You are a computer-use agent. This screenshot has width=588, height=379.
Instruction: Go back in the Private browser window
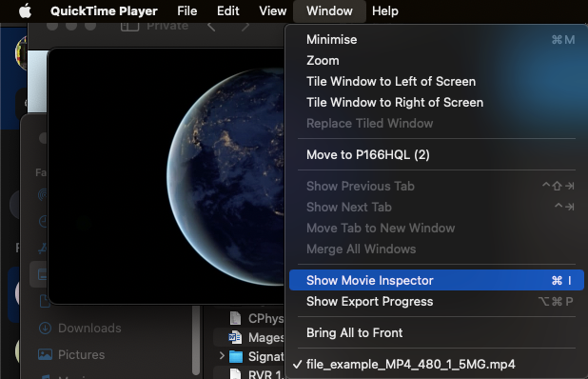[x=211, y=26]
